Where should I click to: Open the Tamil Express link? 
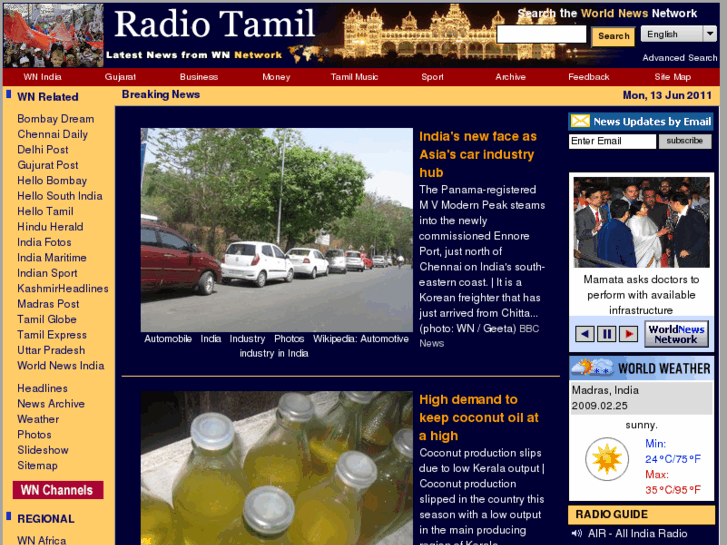52,334
